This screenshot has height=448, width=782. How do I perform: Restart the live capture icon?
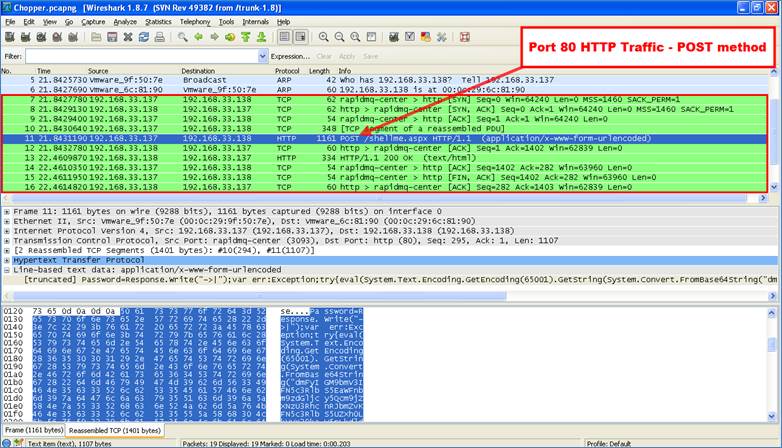(x=73, y=37)
